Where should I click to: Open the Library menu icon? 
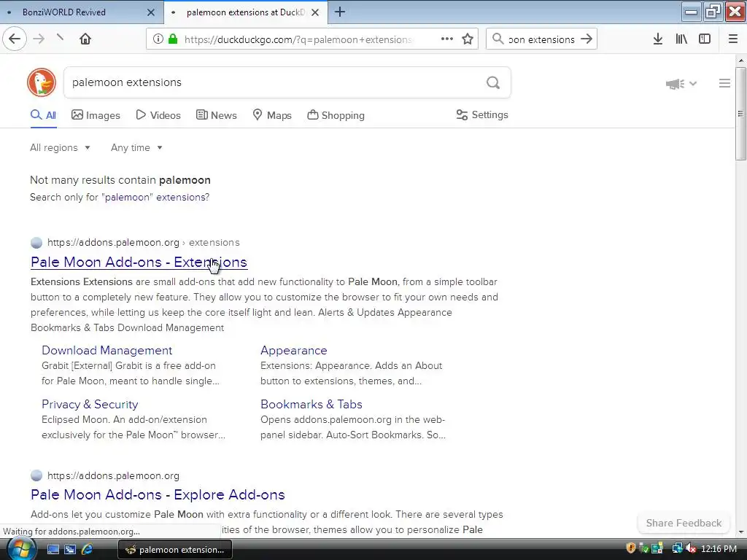681,39
